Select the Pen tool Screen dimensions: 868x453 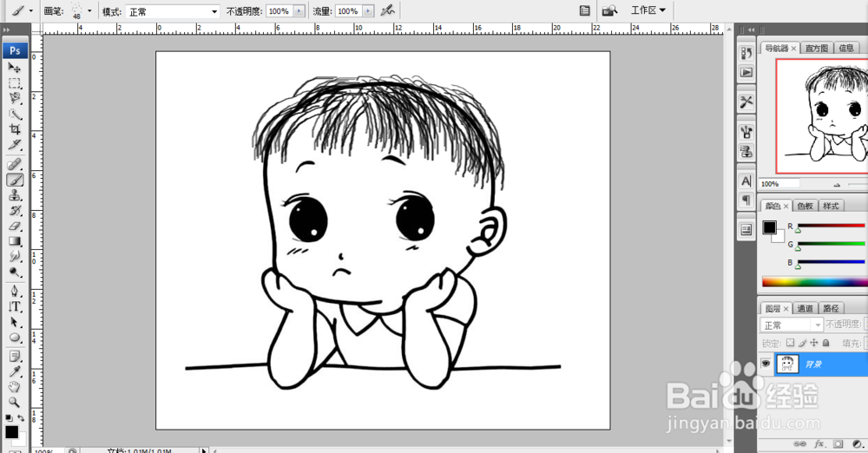coord(15,291)
